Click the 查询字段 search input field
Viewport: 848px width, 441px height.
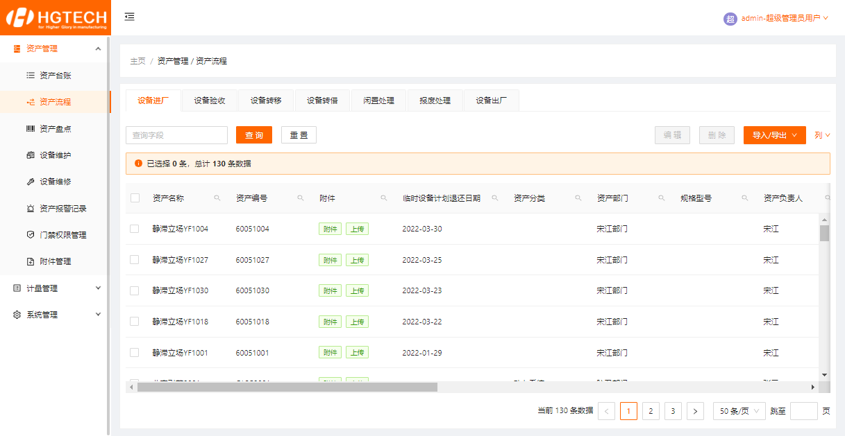pyautogui.click(x=177, y=135)
